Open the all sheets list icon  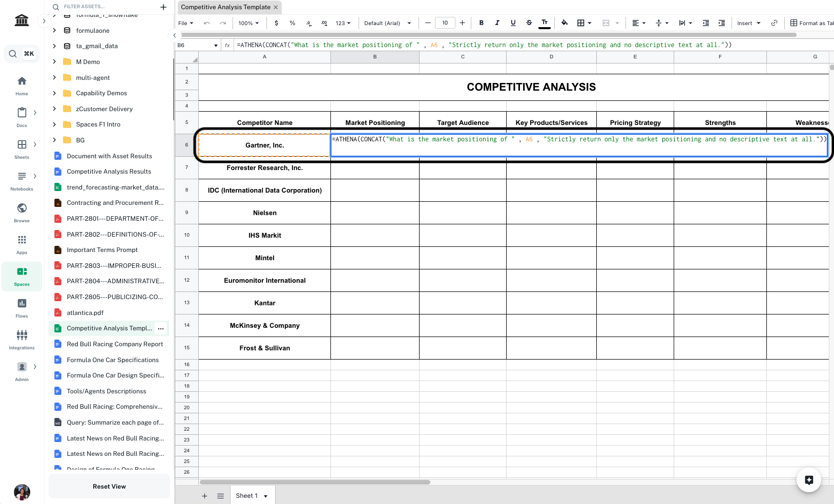[220, 496]
